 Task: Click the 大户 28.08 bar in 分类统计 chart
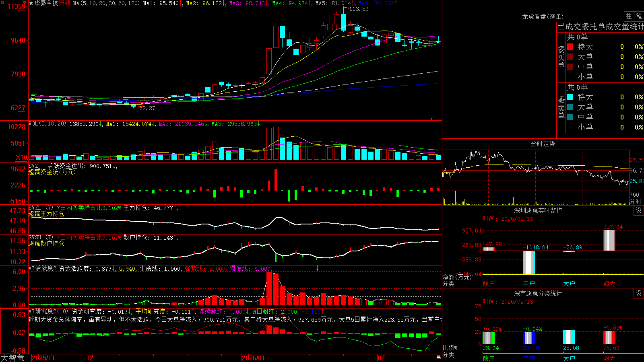click(569, 337)
